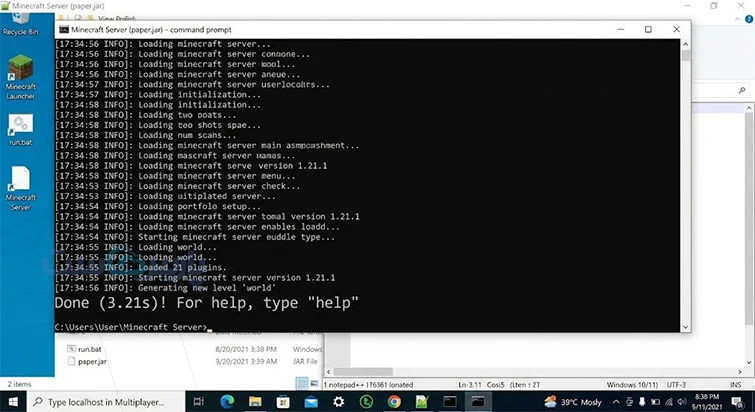The height and width of the screenshot is (412, 755).
Task: Click the console vertical scrollbar thumb
Action: [x=686, y=55]
